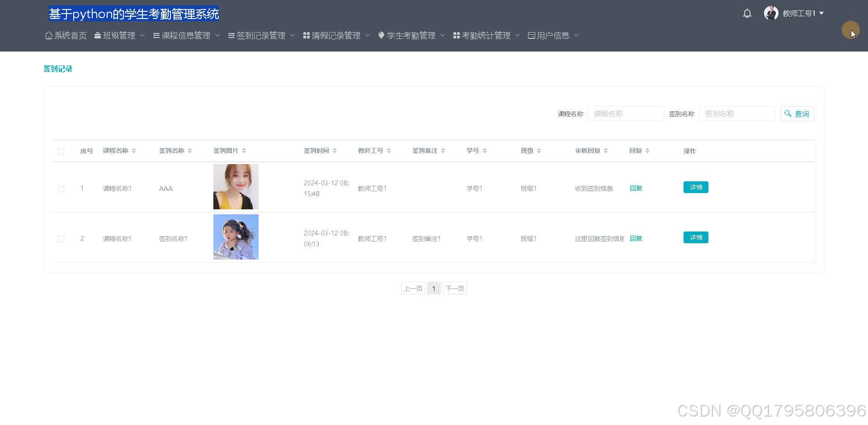Tick the select-all checkbox in table header
868x425 pixels.
click(x=61, y=151)
